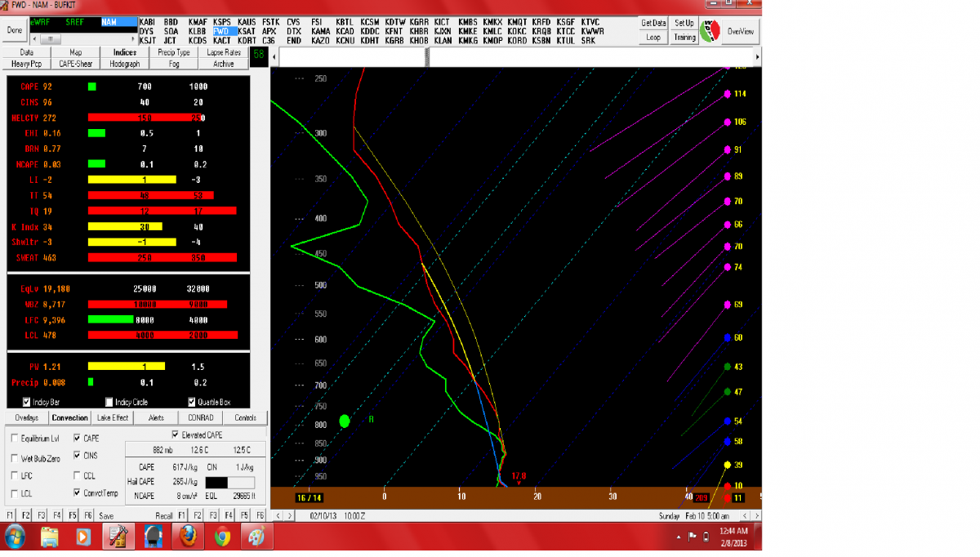The width and height of the screenshot is (980, 557).
Task: Open the Precip Type tab
Action: pyautogui.click(x=174, y=52)
